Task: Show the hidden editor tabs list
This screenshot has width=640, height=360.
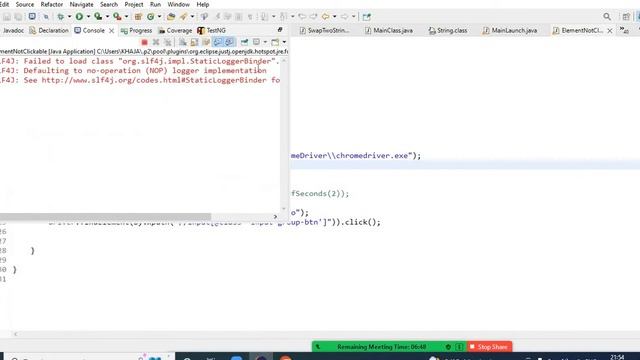Action: coord(624,30)
